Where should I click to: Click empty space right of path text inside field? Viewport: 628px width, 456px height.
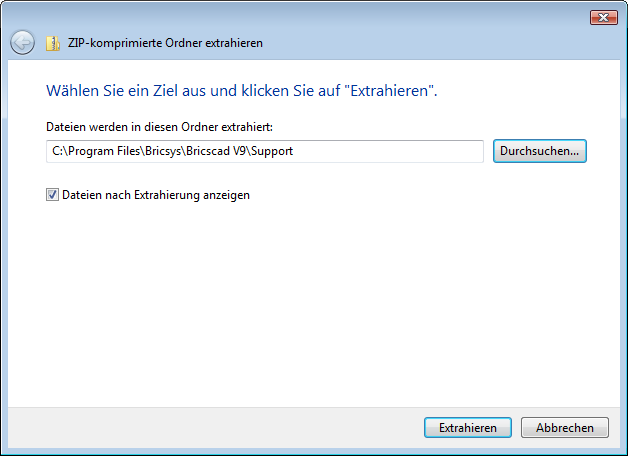tap(388, 151)
